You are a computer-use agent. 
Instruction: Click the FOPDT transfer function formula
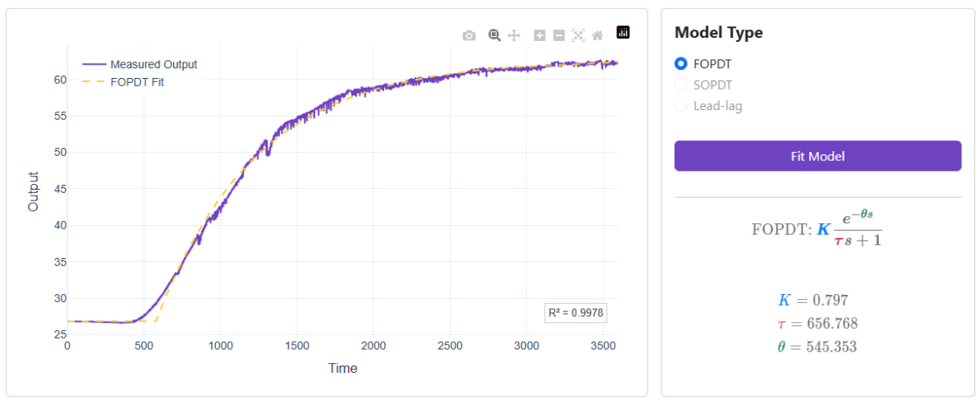(817, 229)
